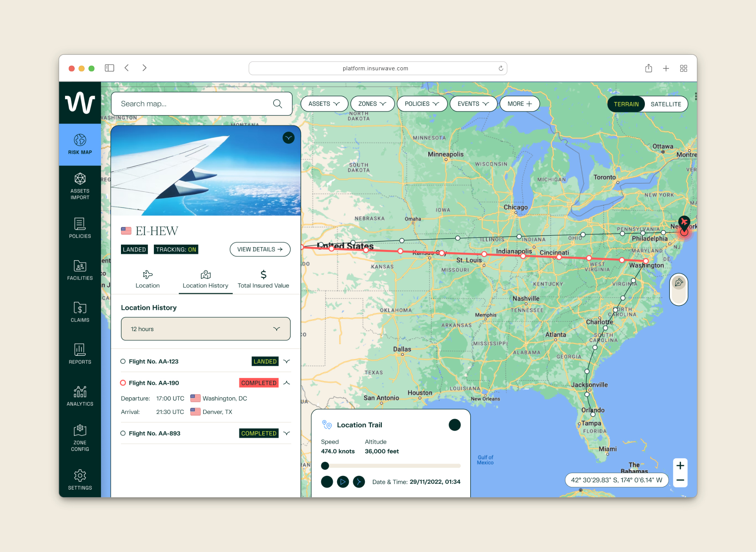Screen dimensions: 756x552
Task: Go forward in browser history
Action: tap(144, 68)
